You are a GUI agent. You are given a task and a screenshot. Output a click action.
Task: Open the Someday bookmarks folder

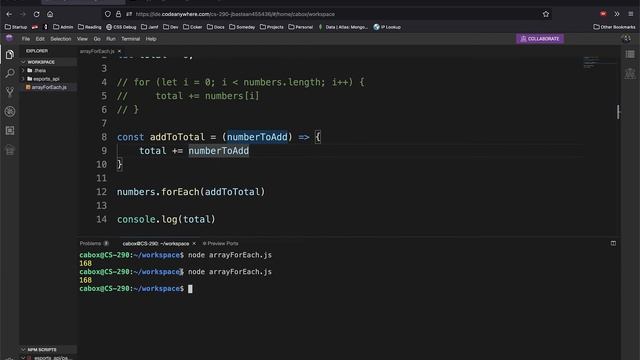coord(242,27)
